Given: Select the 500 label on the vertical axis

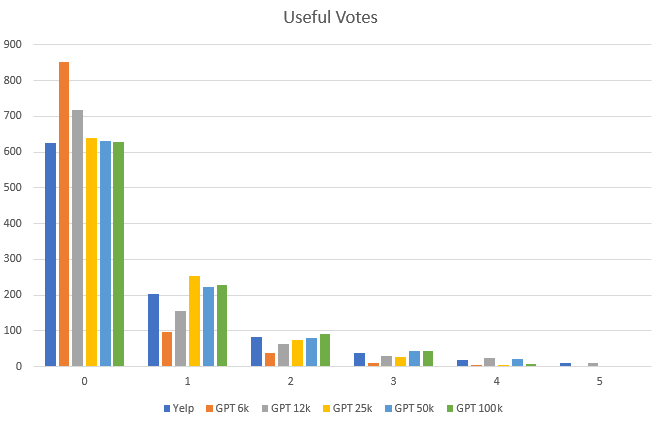Looking at the screenshot, I should [x=13, y=188].
